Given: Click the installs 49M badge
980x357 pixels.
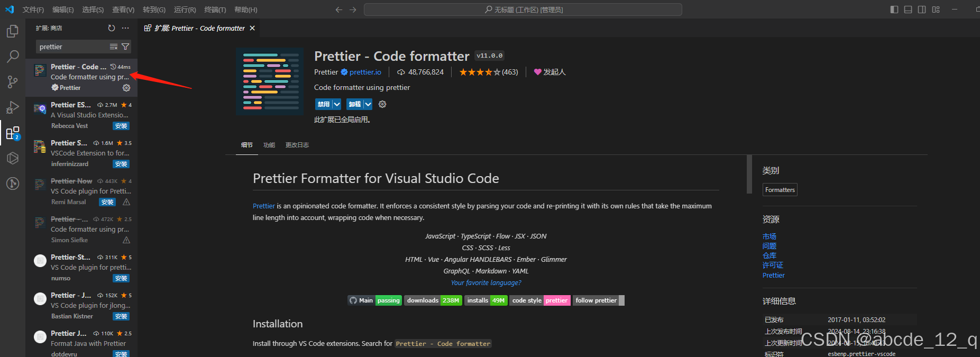Looking at the screenshot, I should pos(486,300).
